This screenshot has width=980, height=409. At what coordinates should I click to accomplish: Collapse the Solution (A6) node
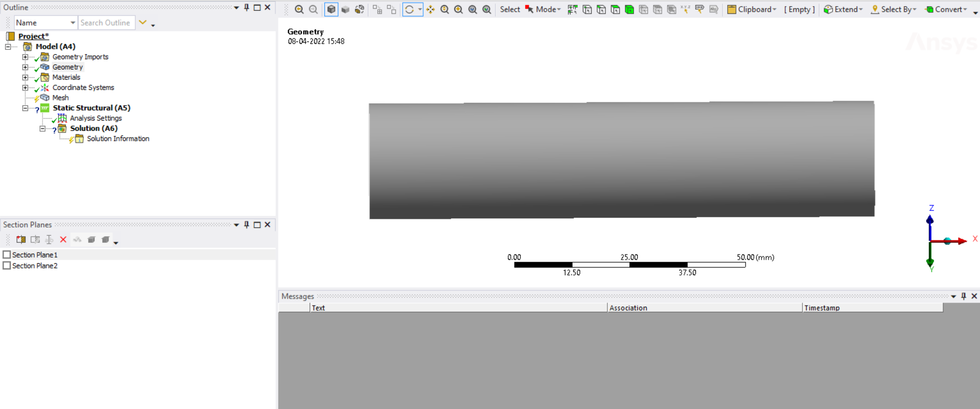point(42,128)
